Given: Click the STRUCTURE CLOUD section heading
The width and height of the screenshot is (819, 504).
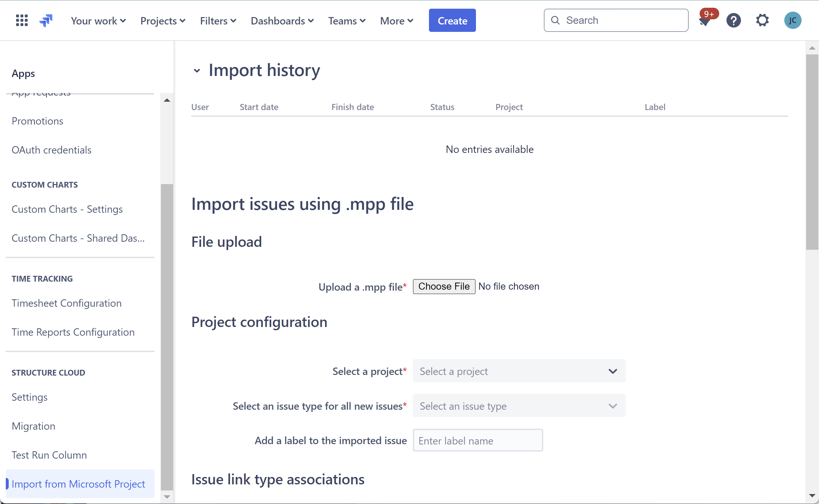Looking at the screenshot, I should click(48, 373).
